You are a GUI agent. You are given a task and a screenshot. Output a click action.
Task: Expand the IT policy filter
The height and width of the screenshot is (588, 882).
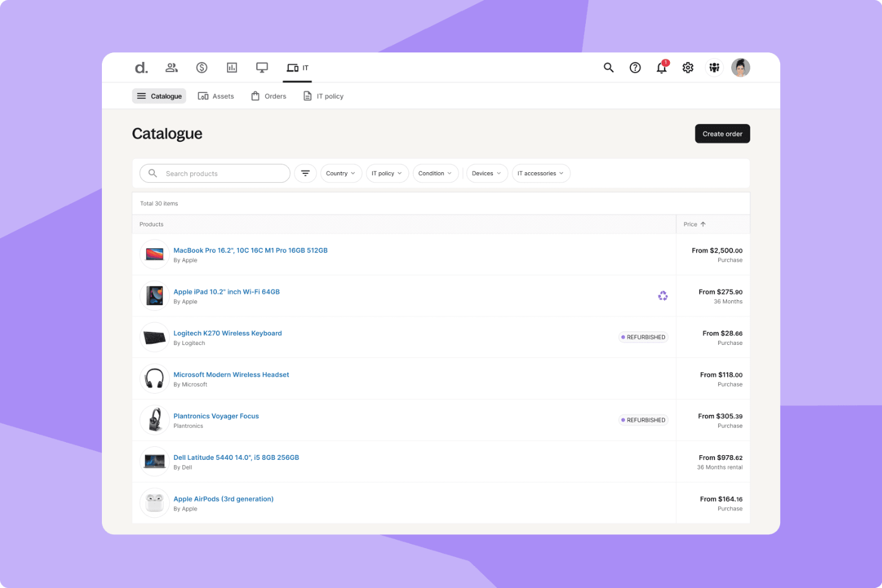(x=387, y=173)
